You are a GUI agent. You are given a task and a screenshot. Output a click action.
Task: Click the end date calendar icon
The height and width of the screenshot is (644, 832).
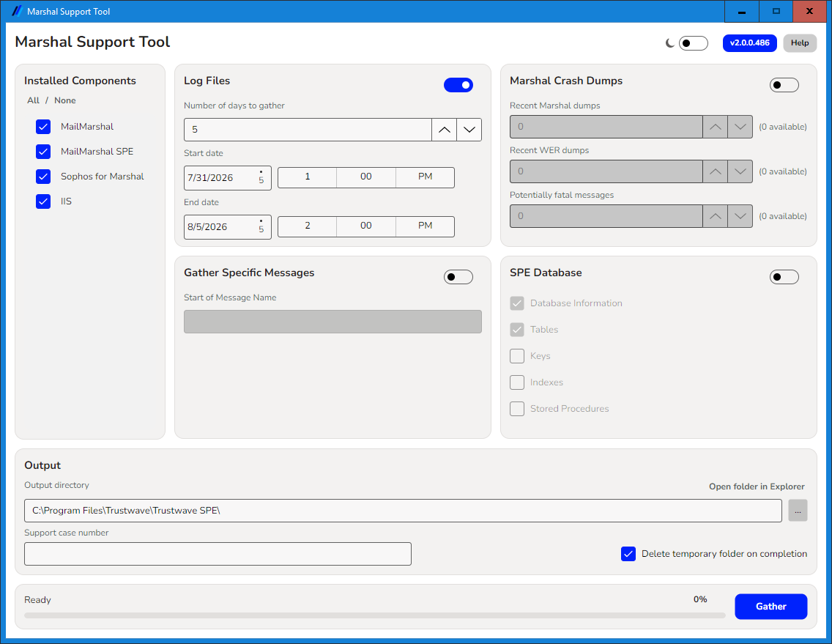point(261,226)
